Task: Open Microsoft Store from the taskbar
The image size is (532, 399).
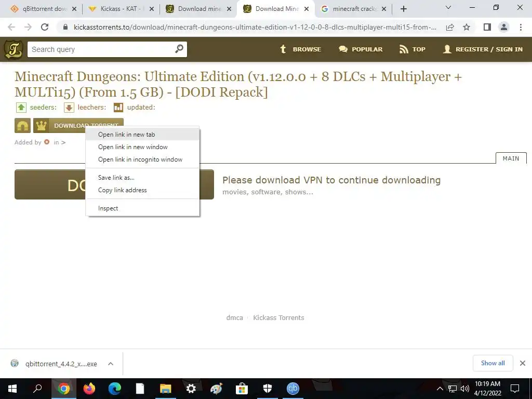Action: click(x=242, y=389)
